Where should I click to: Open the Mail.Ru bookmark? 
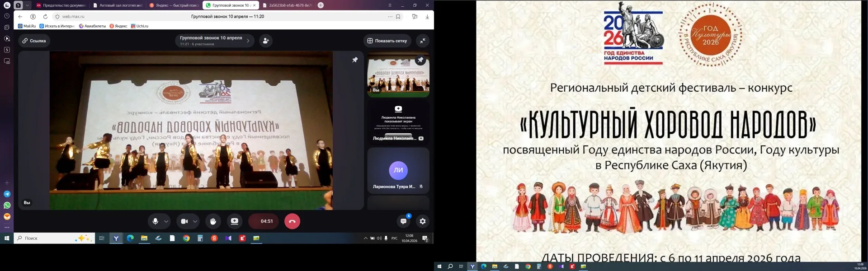click(27, 26)
